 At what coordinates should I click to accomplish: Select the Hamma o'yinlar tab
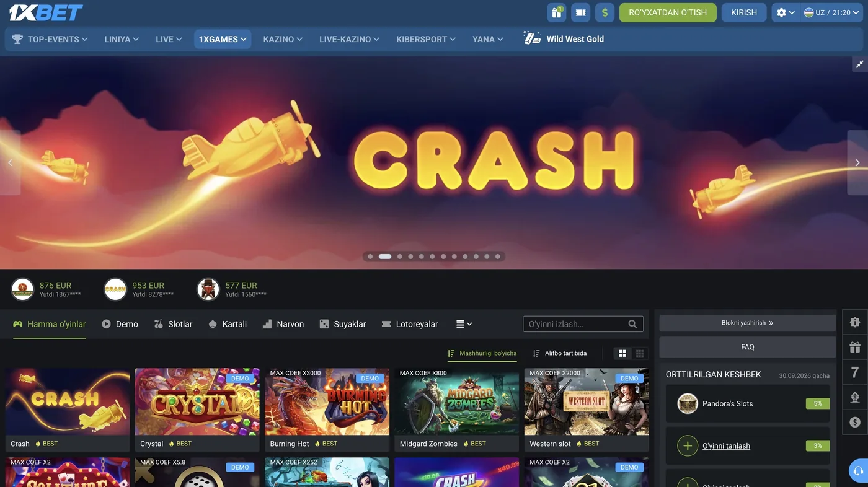click(x=50, y=324)
